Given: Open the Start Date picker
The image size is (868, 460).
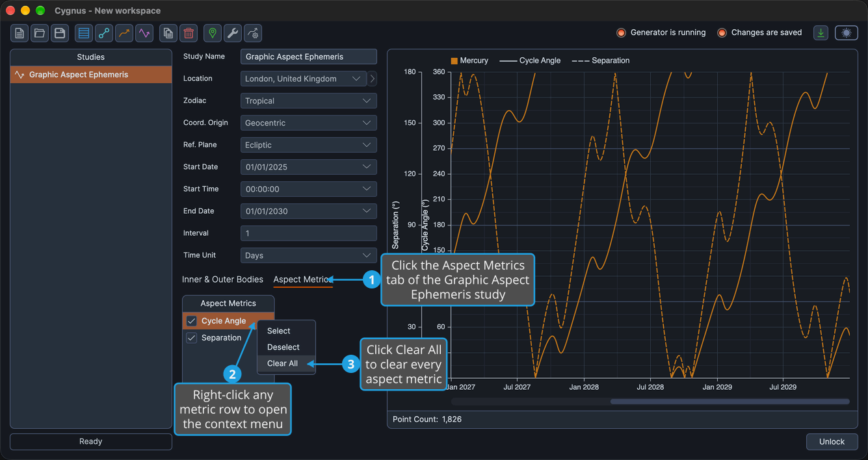Looking at the screenshot, I should click(x=309, y=167).
